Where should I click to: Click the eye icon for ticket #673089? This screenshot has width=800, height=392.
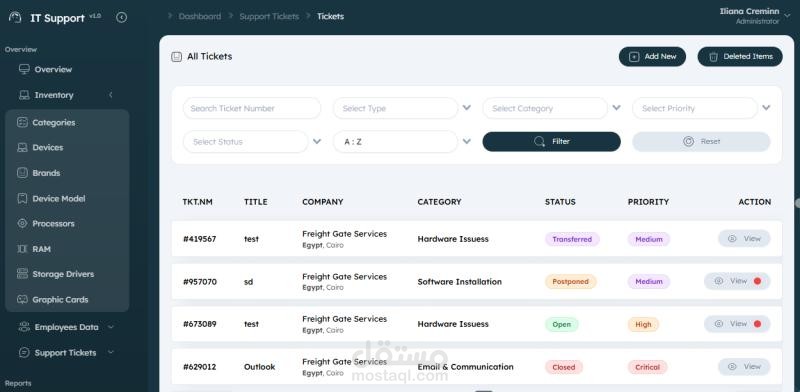pos(718,324)
